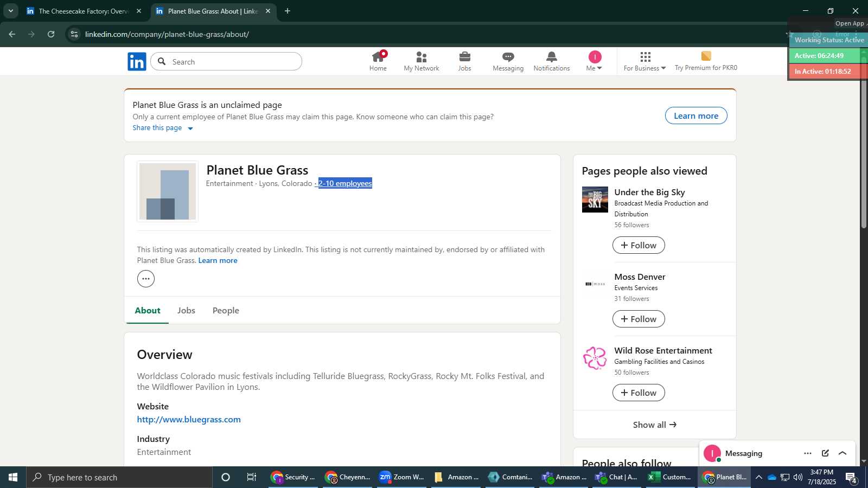
Task: Click the Messaging overlay profile avatar
Action: coord(712,453)
